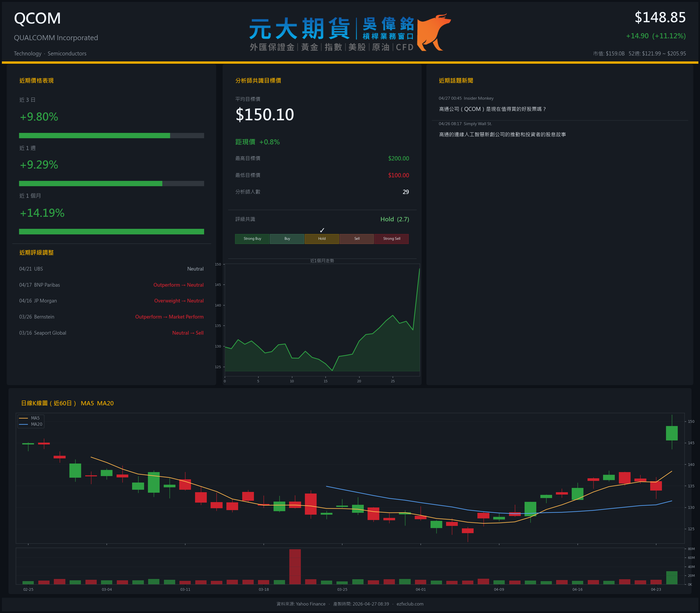
Task: Click the 03-18 date label on chart axis
Action: 264,589
